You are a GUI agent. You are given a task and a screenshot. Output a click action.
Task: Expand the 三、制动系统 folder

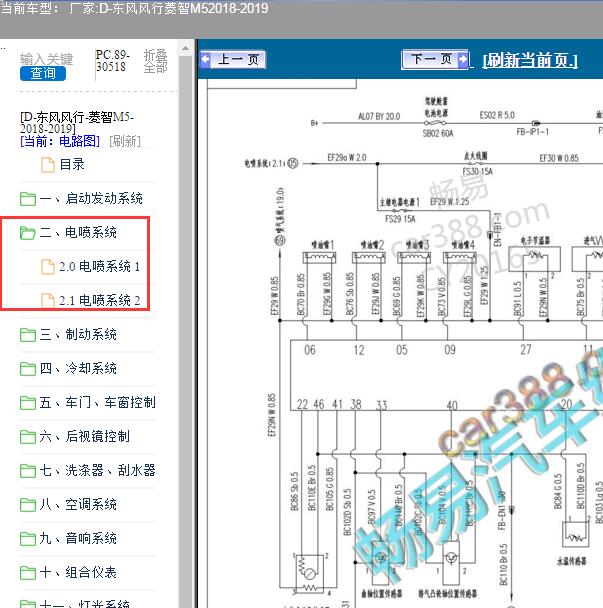coord(78,334)
